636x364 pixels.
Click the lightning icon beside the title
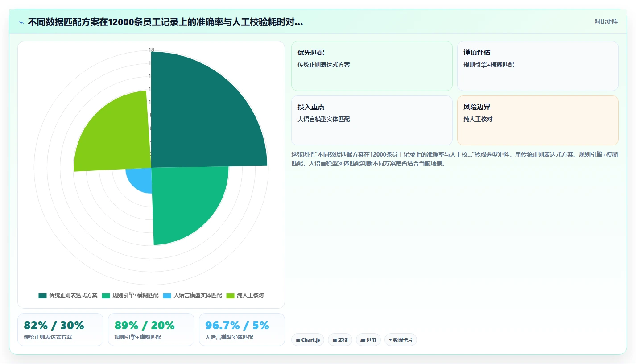point(21,22)
